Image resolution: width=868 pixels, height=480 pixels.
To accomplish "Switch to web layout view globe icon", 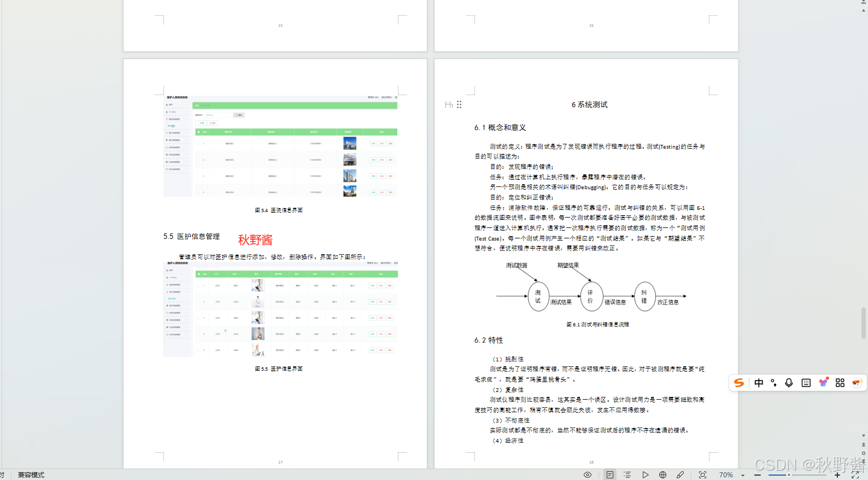I will [x=662, y=475].
